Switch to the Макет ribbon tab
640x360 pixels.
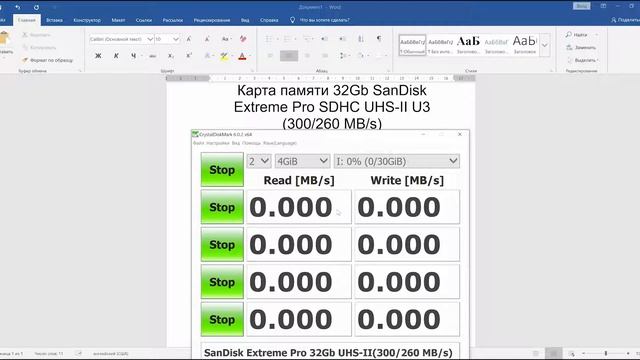(118, 20)
